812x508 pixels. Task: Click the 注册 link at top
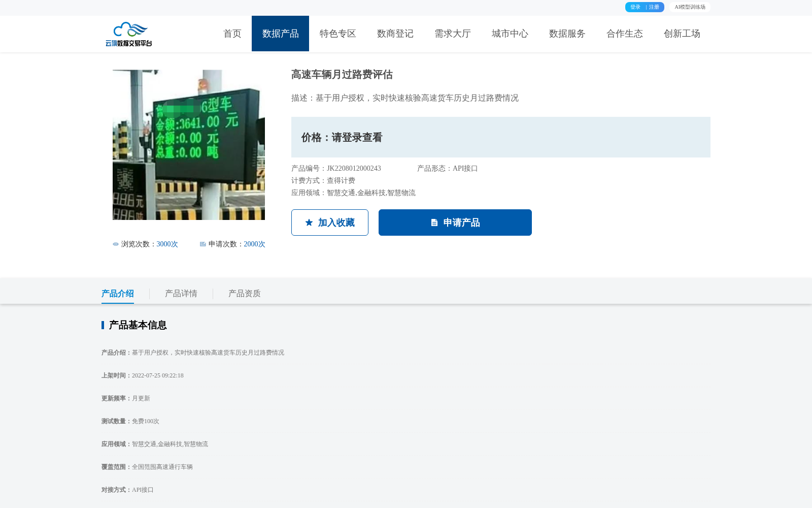[654, 7]
